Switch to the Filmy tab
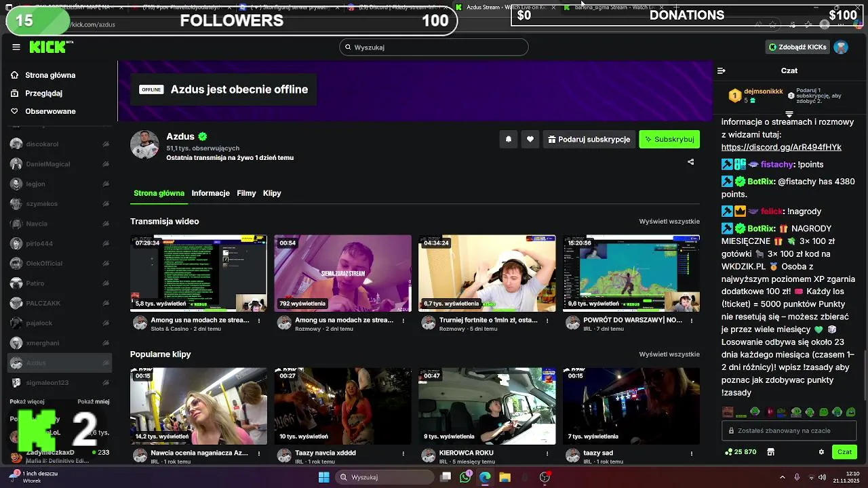 (x=246, y=193)
